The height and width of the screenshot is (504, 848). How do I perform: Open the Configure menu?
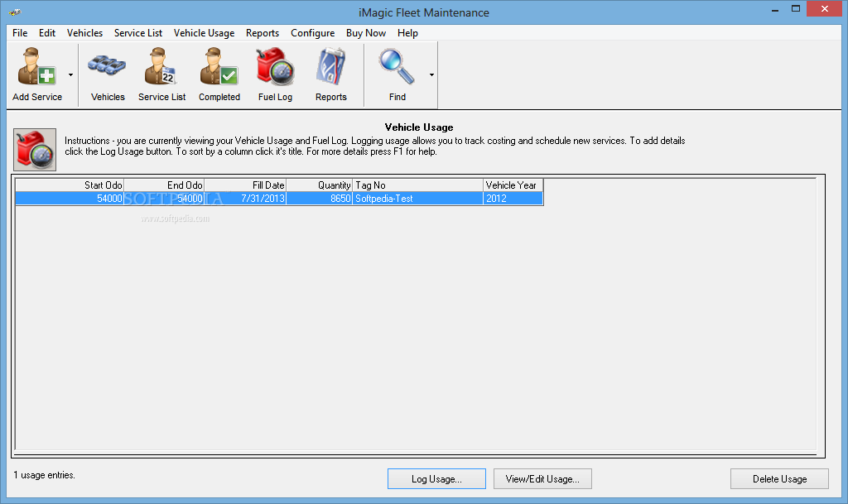[x=312, y=33]
